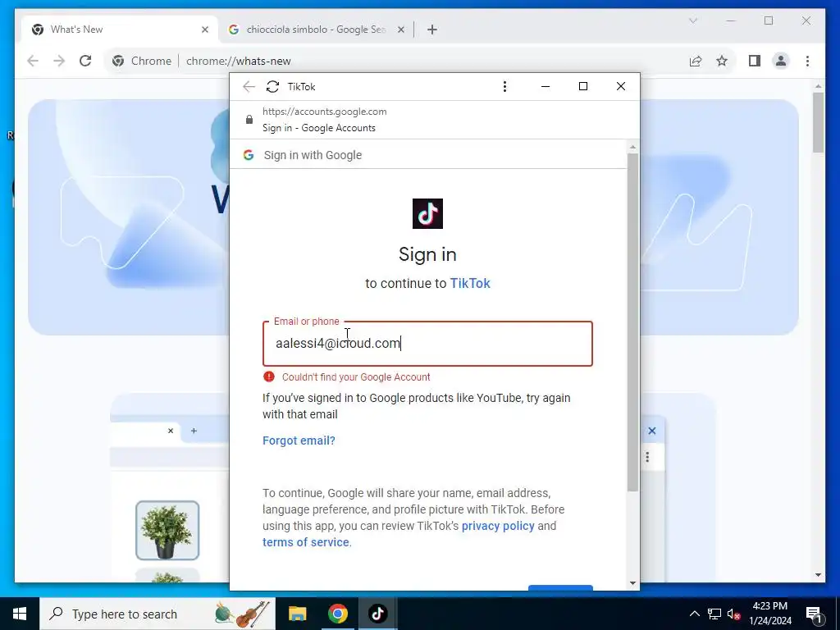Open the TikTok taskbar icon

tap(377, 614)
